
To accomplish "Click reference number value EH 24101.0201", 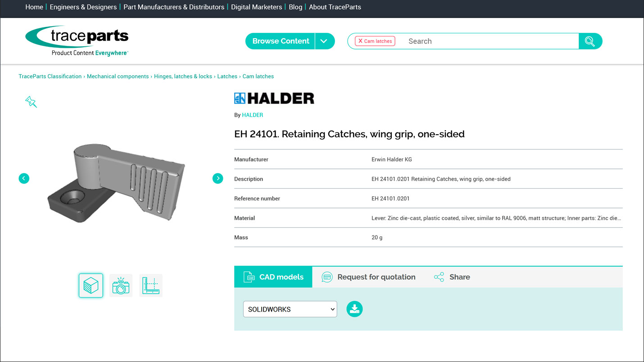I will point(390,199).
